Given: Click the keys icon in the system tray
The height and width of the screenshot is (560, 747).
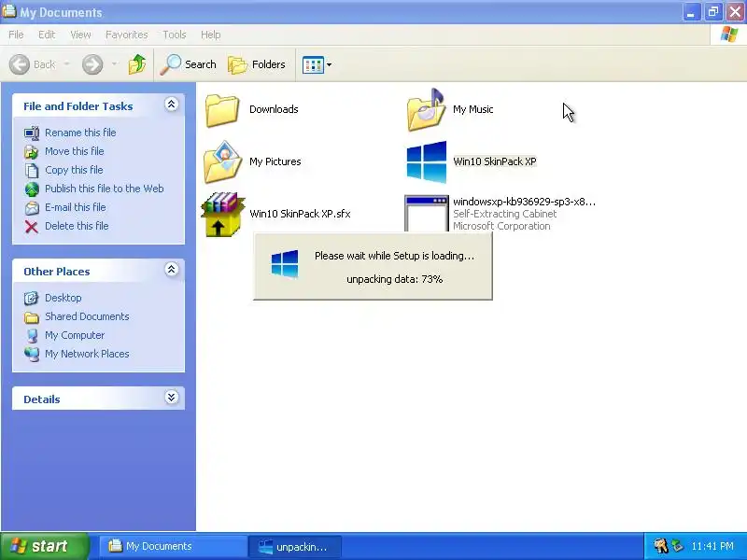Looking at the screenshot, I should (661, 546).
